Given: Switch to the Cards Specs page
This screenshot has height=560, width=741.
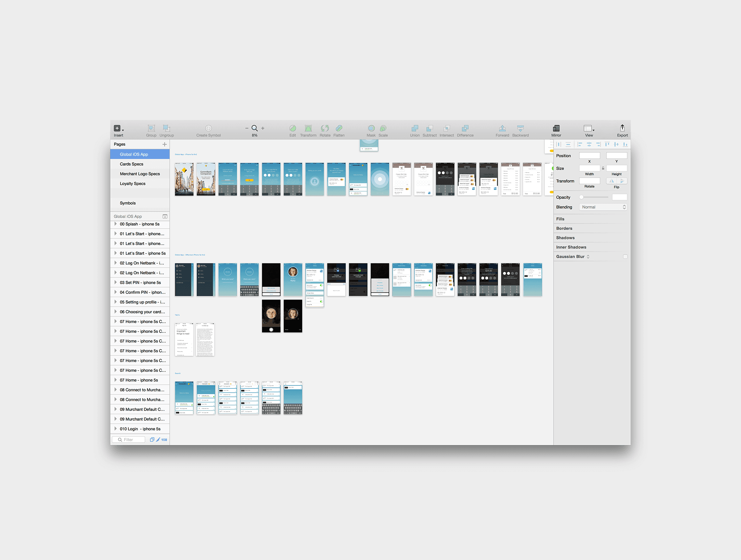Looking at the screenshot, I should pyautogui.click(x=132, y=164).
